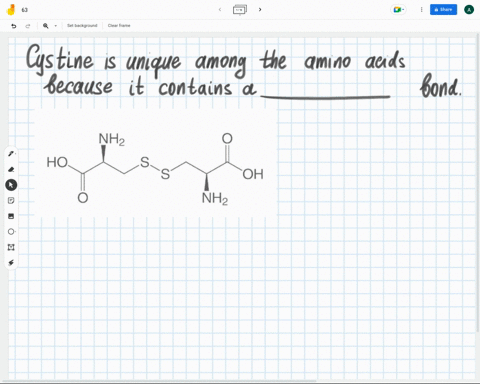Select the Laser pointer tool

(x=11, y=263)
